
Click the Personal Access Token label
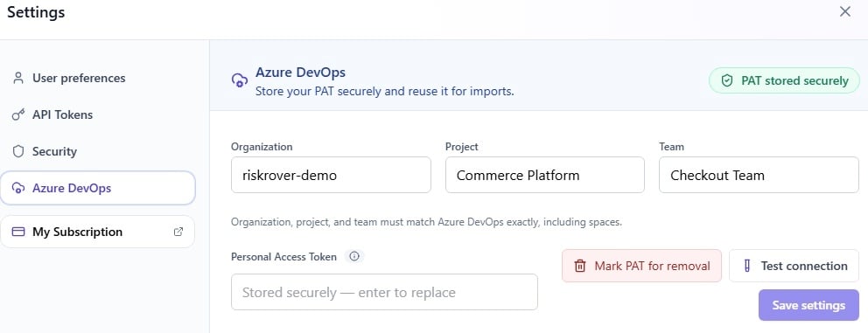click(x=283, y=257)
